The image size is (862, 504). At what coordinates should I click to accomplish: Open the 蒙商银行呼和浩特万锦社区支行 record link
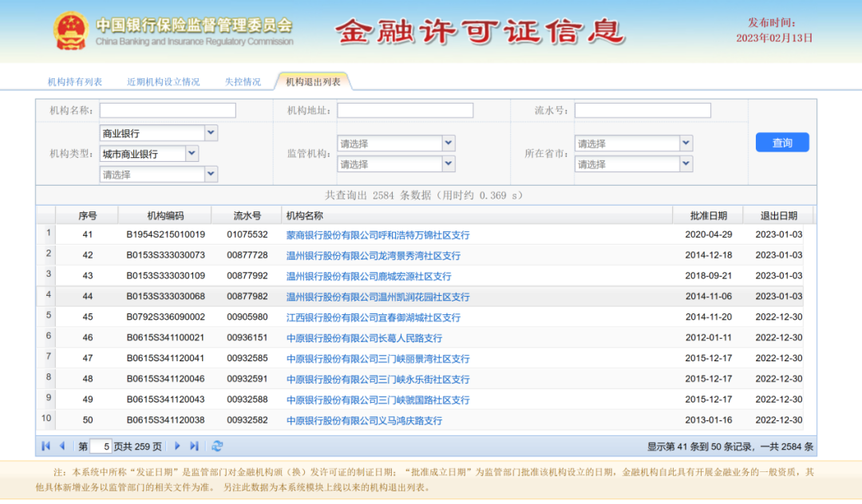tap(376, 234)
